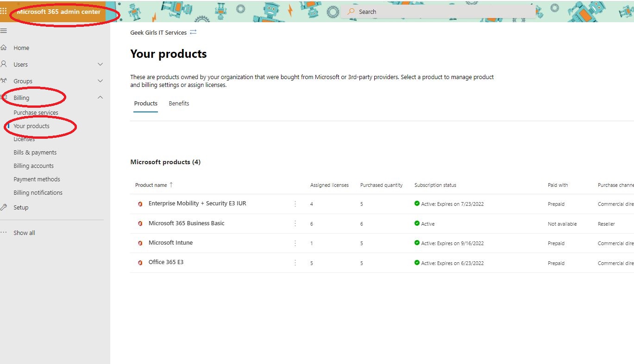Open more actions for Microsoft 365 Business Basic
Viewport: 634px width, 364px height.
pyautogui.click(x=295, y=223)
